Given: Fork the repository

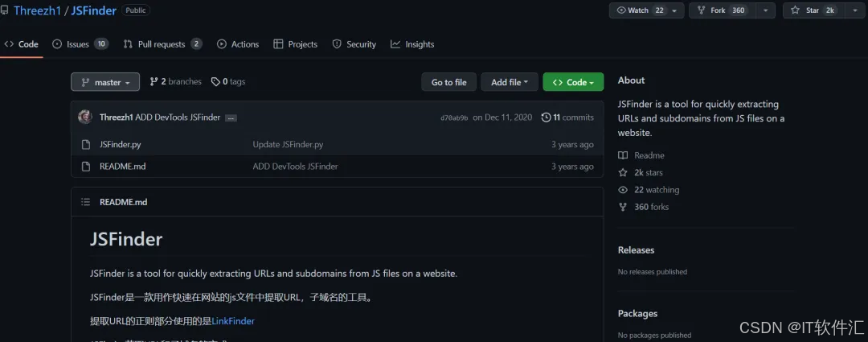Looking at the screenshot, I should pyautogui.click(x=722, y=10).
